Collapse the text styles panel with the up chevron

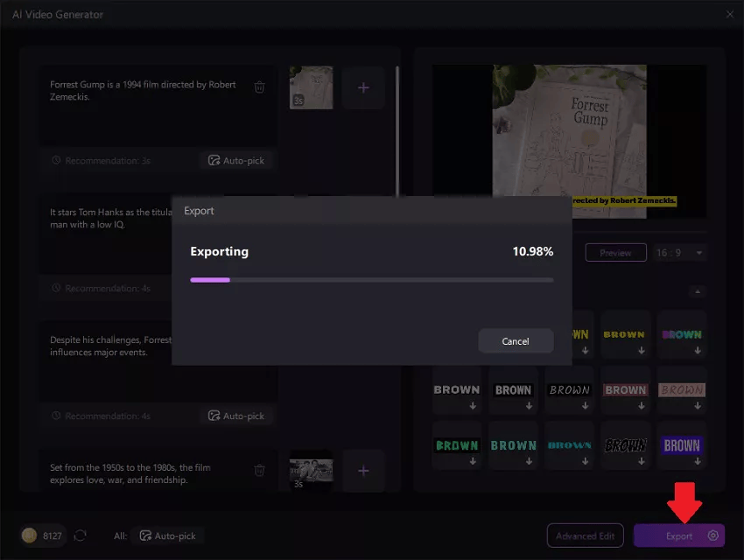698,291
